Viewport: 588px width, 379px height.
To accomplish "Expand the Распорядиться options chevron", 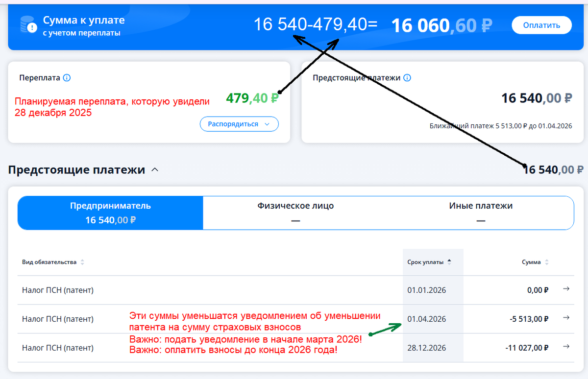I will (x=268, y=124).
